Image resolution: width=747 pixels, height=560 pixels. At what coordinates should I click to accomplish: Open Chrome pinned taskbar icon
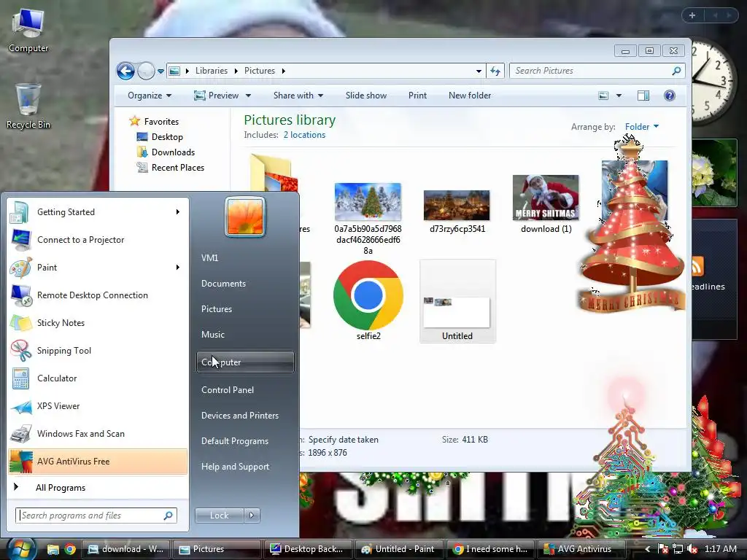(x=70, y=549)
